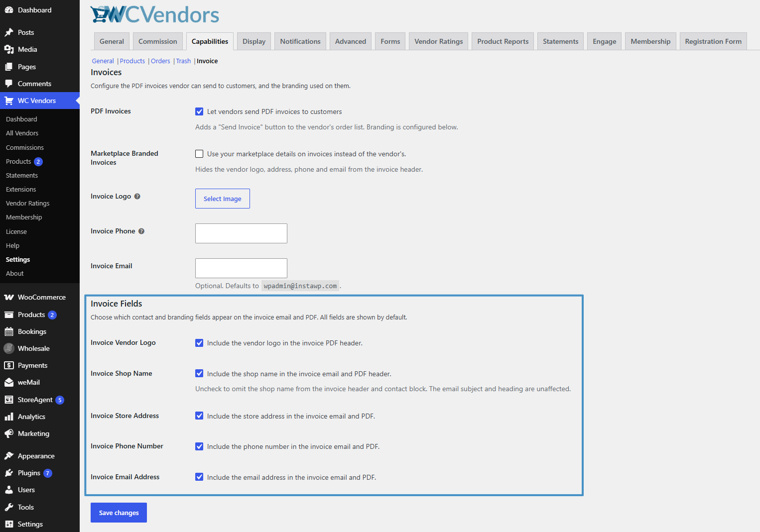Click the Invoice Phone text field
760x532 pixels.
click(x=241, y=233)
